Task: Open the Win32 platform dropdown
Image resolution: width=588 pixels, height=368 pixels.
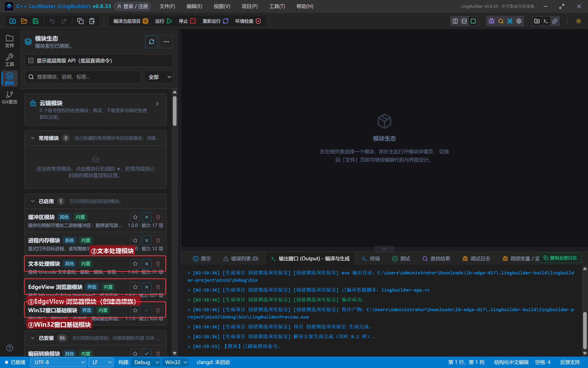Action: 176,362
